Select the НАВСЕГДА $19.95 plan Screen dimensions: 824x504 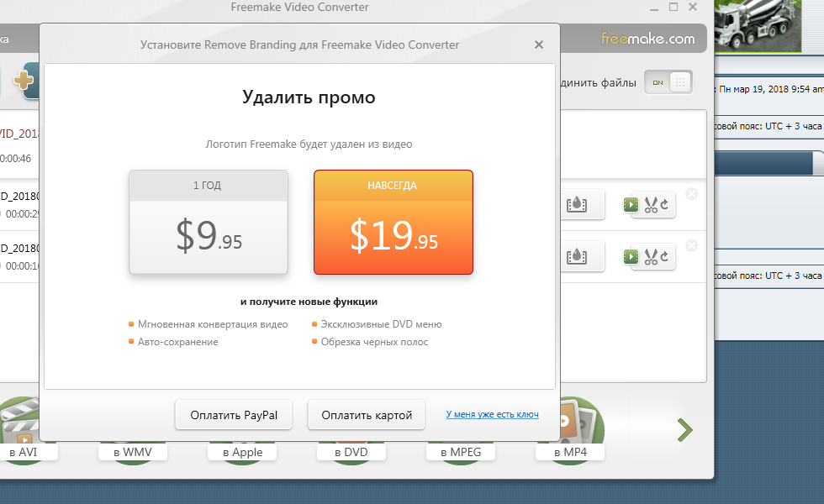point(394,223)
